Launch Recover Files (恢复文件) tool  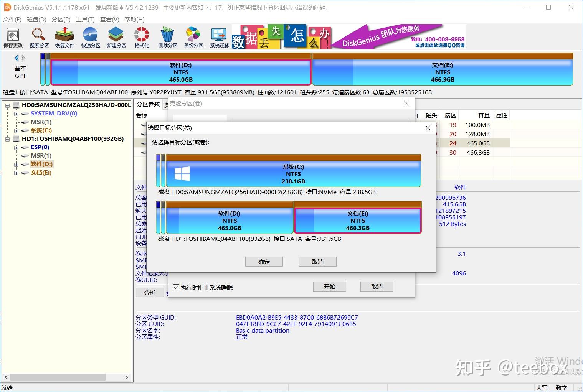pos(64,38)
